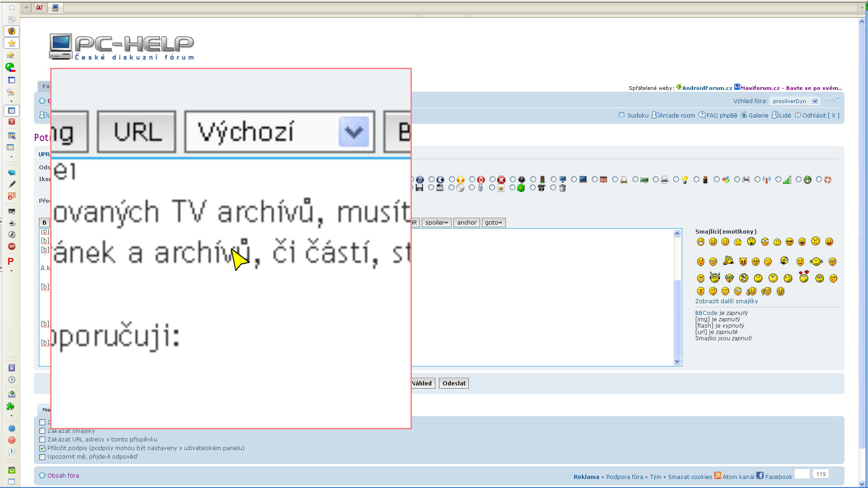868x488 pixels.
Task: Open the tab list dropdown at top right
Action: click(x=862, y=8)
